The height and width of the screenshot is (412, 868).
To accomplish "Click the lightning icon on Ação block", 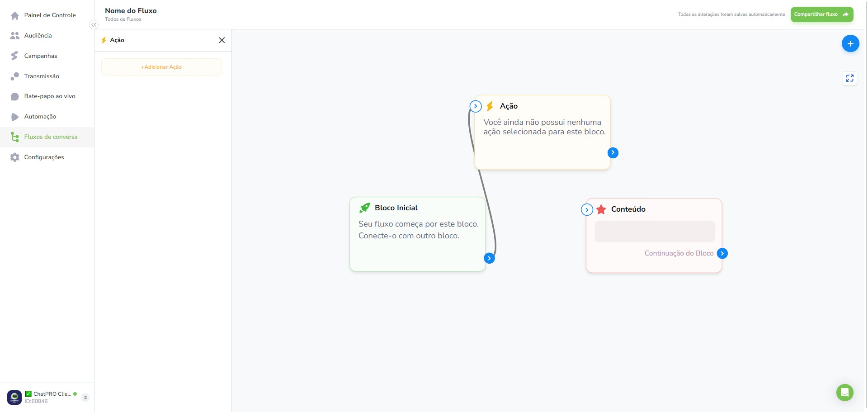I will pos(490,106).
